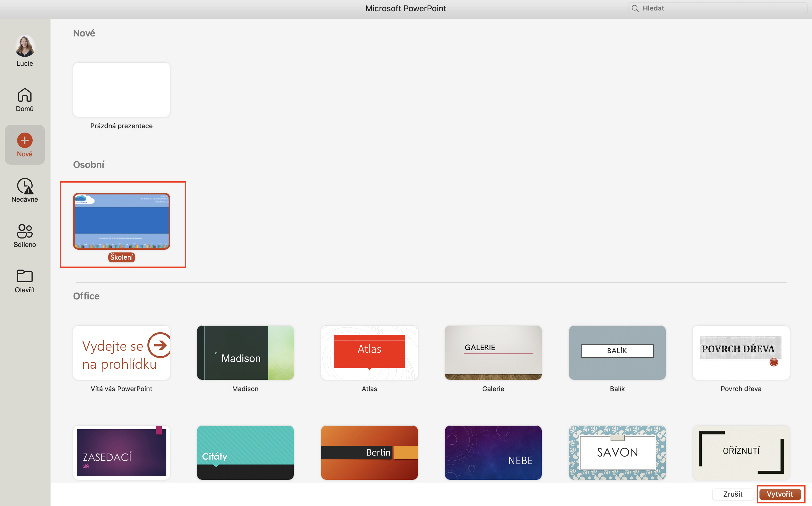Image resolution: width=812 pixels, height=506 pixels.
Task: Click the Zrušit cancel button
Action: click(x=733, y=494)
